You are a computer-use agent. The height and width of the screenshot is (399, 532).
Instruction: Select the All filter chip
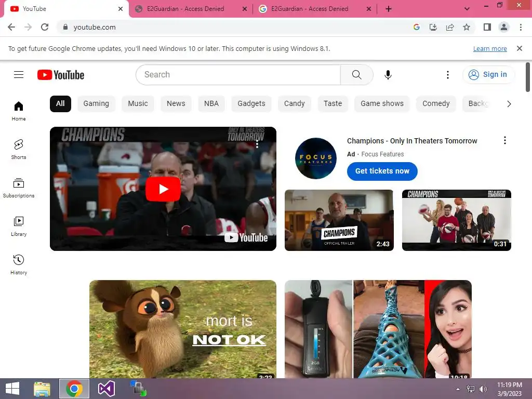pyautogui.click(x=60, y=104)
